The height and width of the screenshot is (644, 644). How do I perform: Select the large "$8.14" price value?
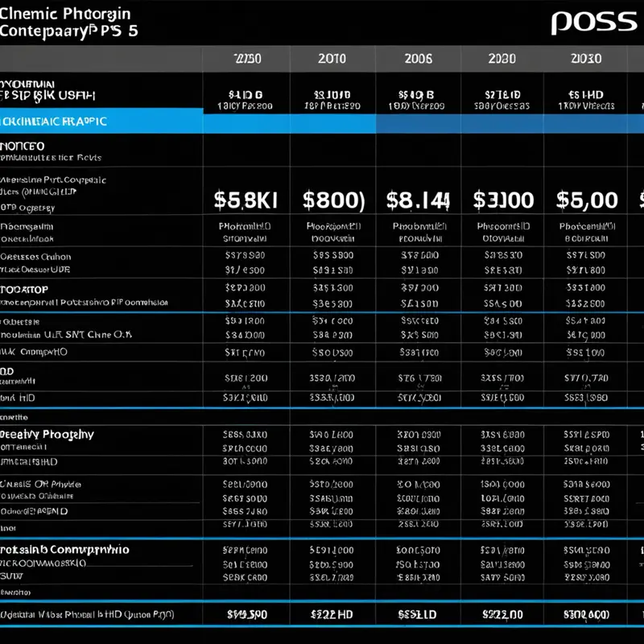point(418,200)
